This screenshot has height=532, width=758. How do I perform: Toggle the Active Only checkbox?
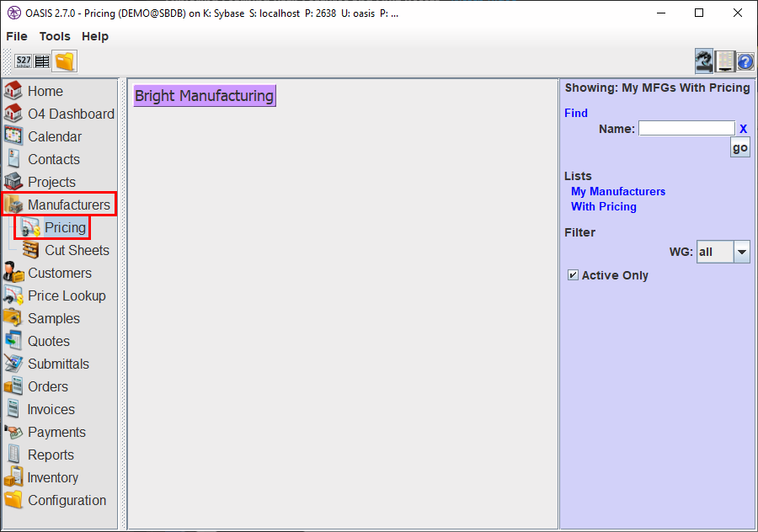click(573, 275)
